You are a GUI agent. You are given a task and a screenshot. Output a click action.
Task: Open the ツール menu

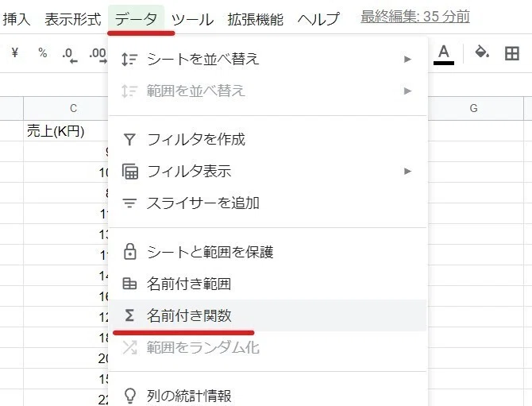coord(192,19)
